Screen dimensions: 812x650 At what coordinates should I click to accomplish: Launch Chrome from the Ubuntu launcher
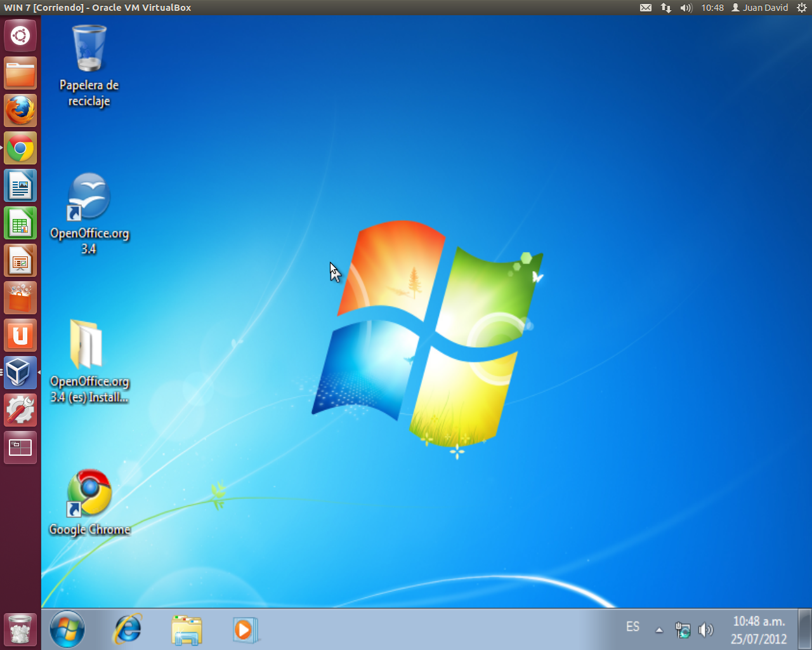20,148
